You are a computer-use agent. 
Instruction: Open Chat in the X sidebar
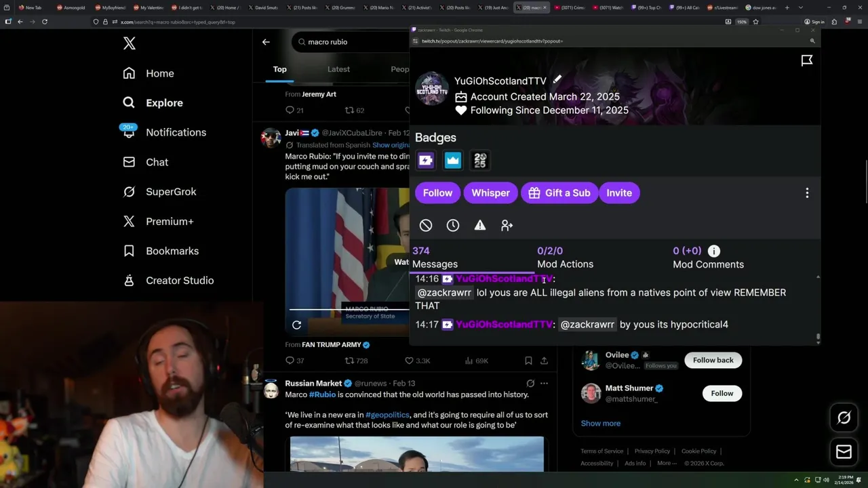(145, 162)
